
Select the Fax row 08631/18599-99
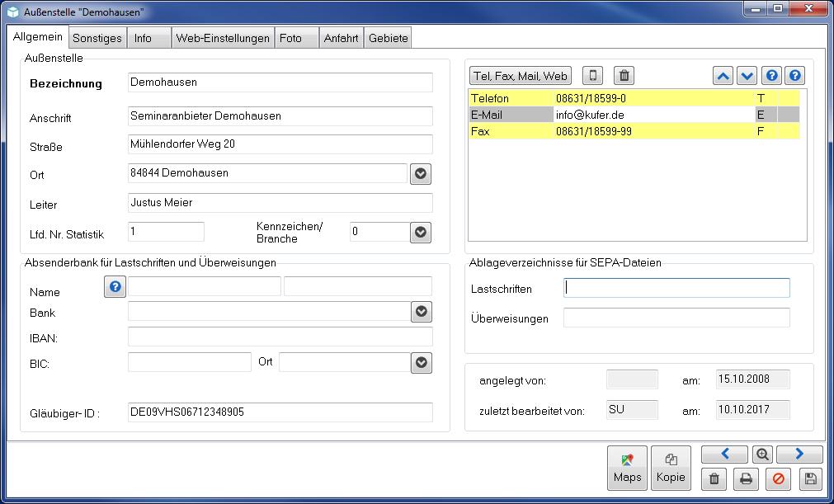pos(634,131)
